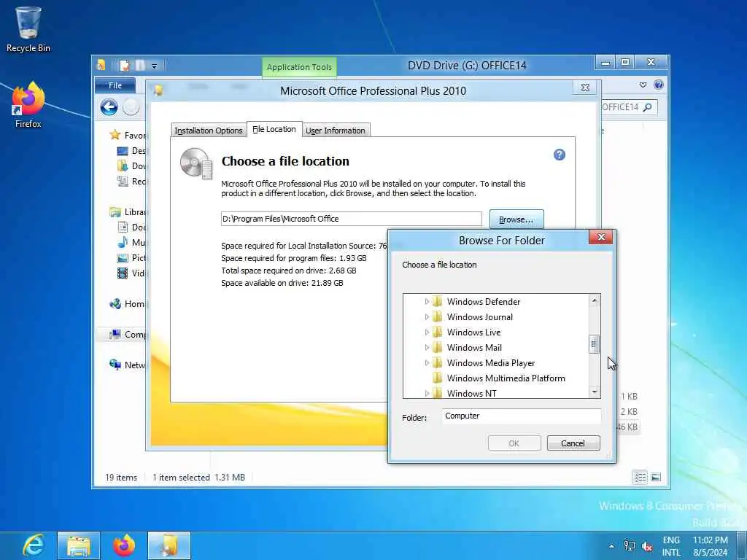Switch Explorer to details view icon
The height and width of the screenshot is (560, 747).
tap(640, 477)
